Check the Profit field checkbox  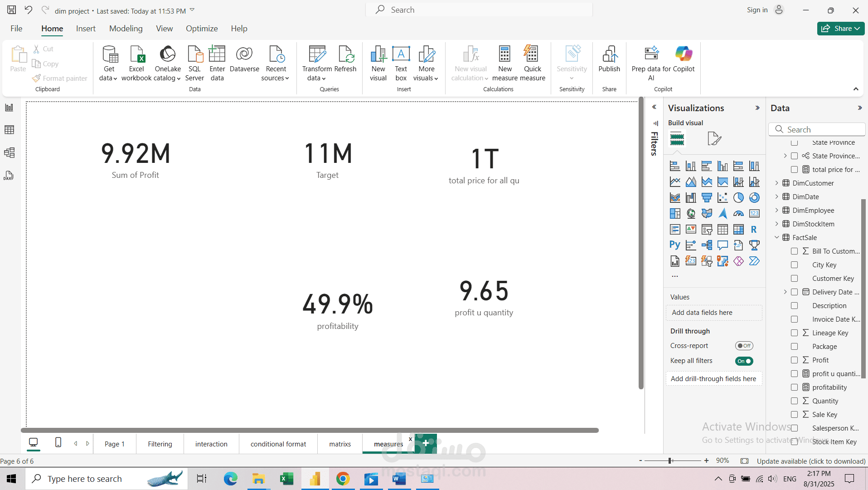794,360
